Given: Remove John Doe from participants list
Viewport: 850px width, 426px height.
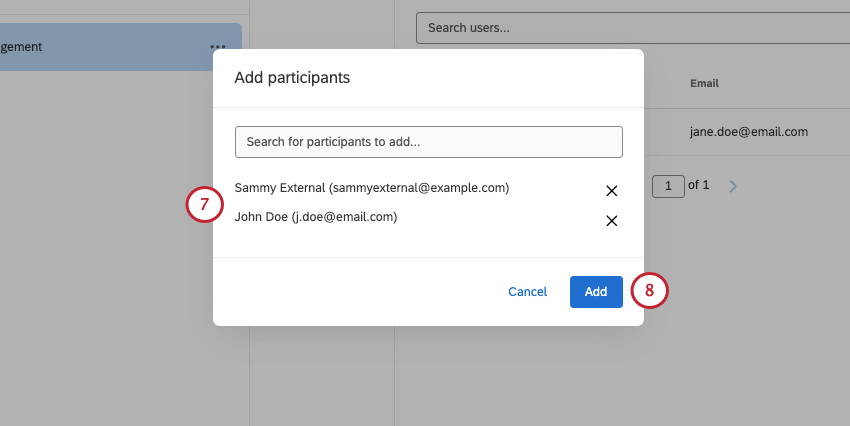Looking at the screenshot, I should point(611,221).
